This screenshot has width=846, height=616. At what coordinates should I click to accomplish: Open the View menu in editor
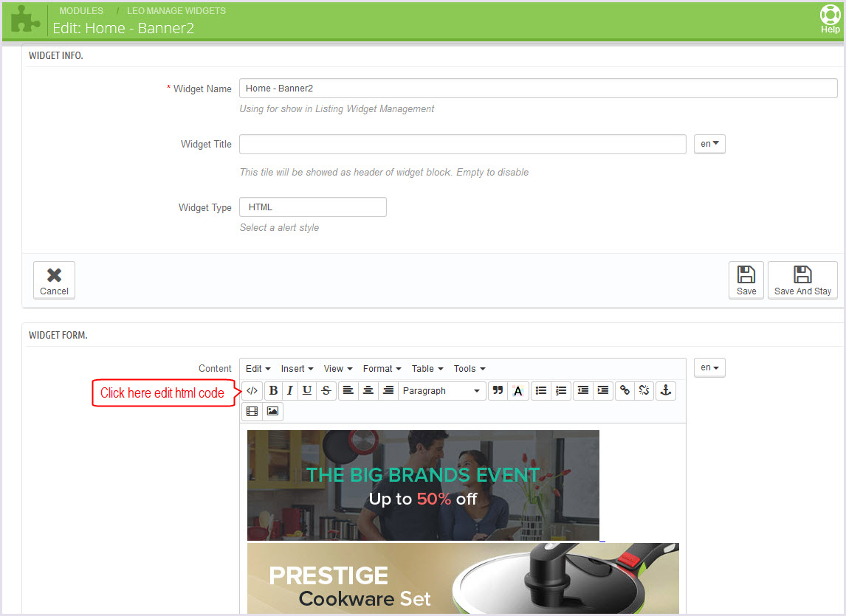[x=338, y=368]
